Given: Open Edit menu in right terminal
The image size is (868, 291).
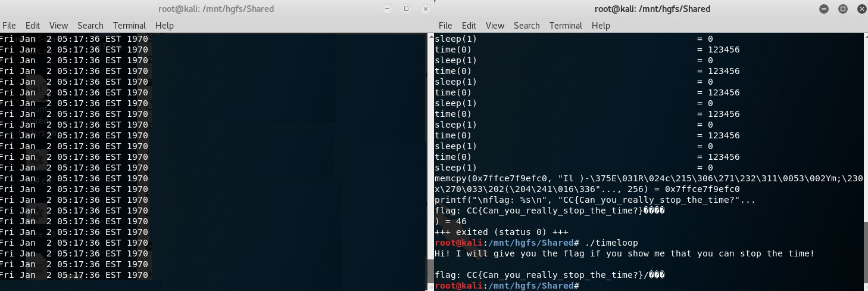Looking at the screenshot, I should [x=469, y=26].
